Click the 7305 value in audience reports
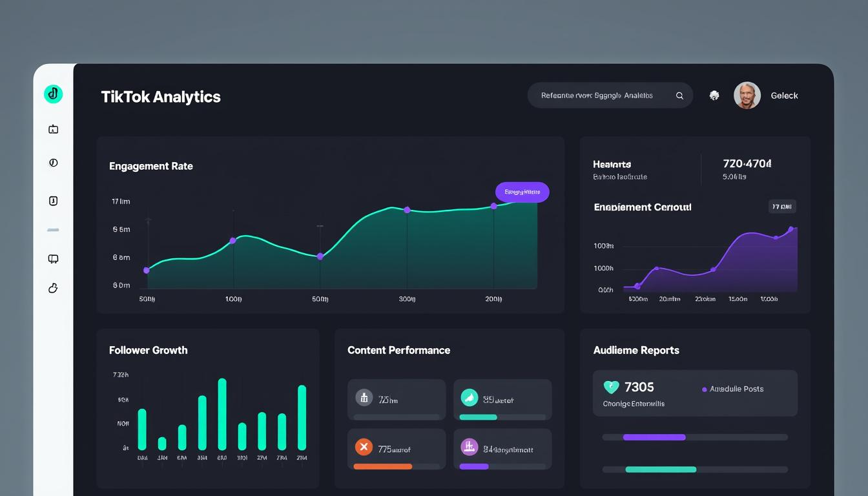The height and width of the screenshot is (496, 868). [639, 387]
